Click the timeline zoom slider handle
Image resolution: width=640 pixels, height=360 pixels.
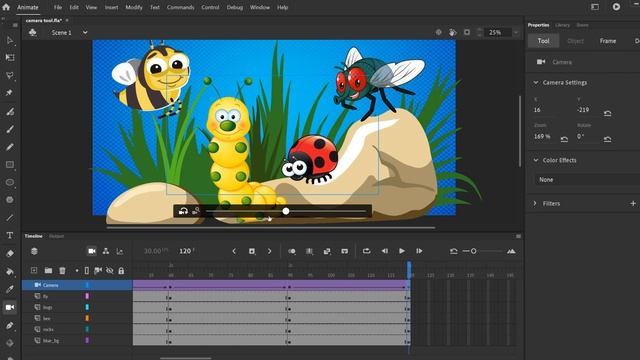coord(473,251)
